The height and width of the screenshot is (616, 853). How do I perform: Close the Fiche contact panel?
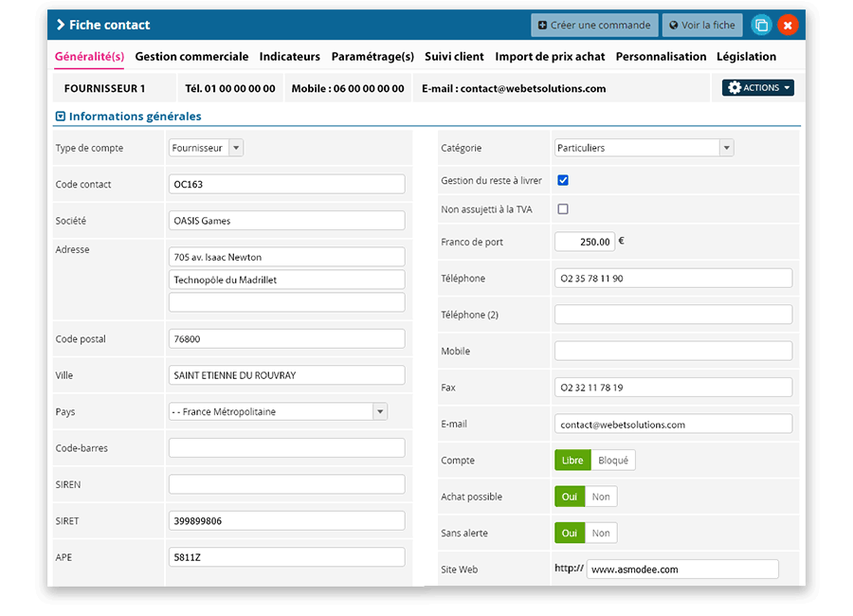click(x=788, y=25)
